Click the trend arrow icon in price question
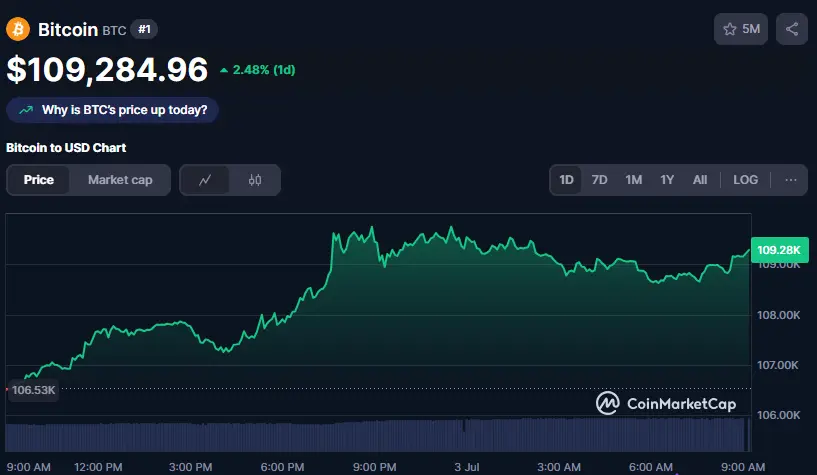The image size is (817, 475). pos(26,110)
